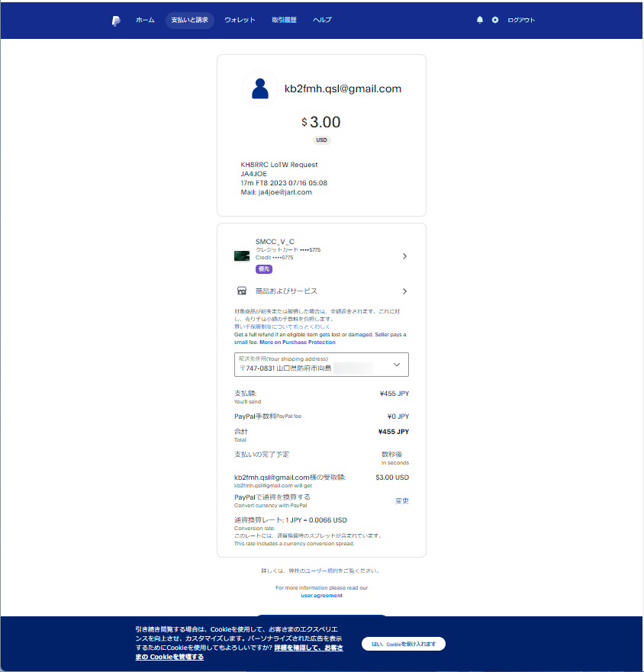644x672 pixels.
Task: Click the kb2fmh.qsl@gmail.com recipient heading
Action: tap(343, 88)
